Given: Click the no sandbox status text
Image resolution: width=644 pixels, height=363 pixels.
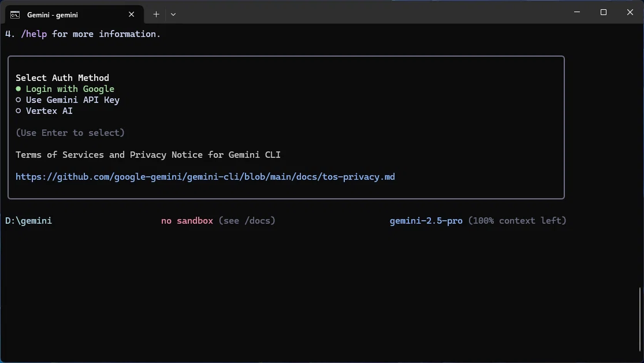Looking at the screenshot, I should [187, 221].
